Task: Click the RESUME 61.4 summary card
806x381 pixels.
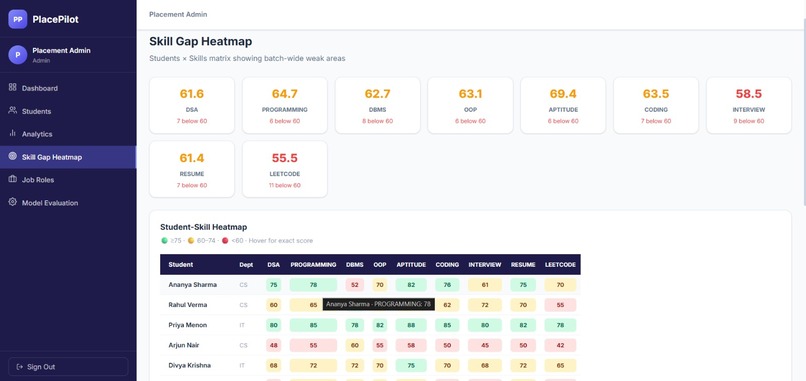Action: [x=192, y=169]
